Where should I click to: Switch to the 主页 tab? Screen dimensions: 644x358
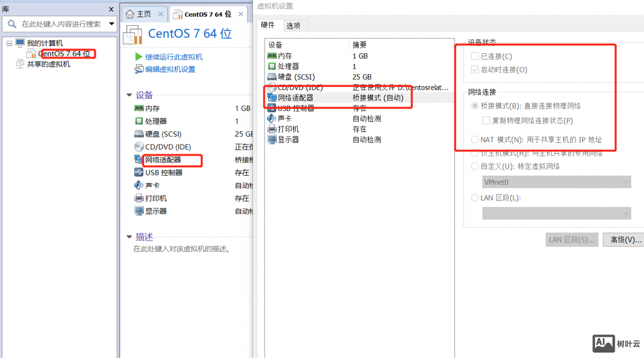[x=144, y=14]
